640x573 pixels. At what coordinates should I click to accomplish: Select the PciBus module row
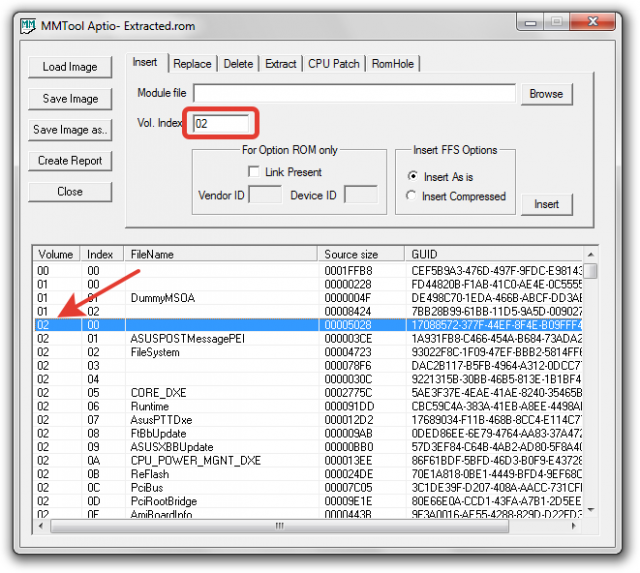[308, 488]
